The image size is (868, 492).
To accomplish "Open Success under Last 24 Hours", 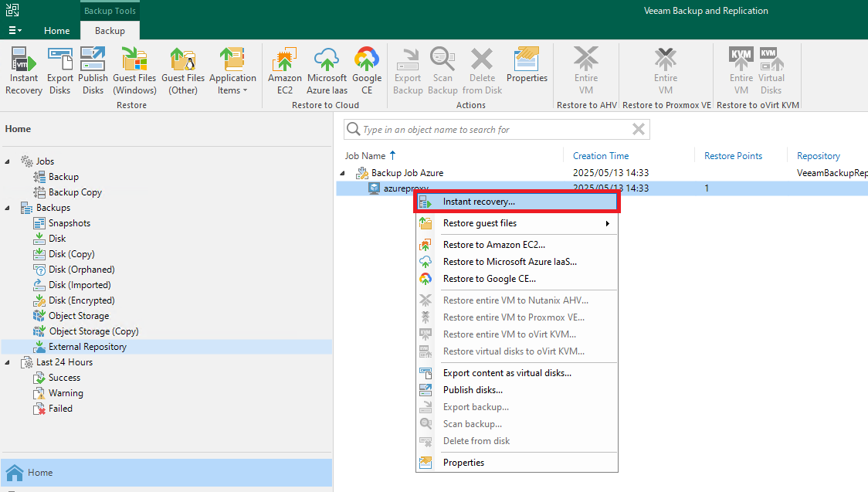I will click(64, 378).
